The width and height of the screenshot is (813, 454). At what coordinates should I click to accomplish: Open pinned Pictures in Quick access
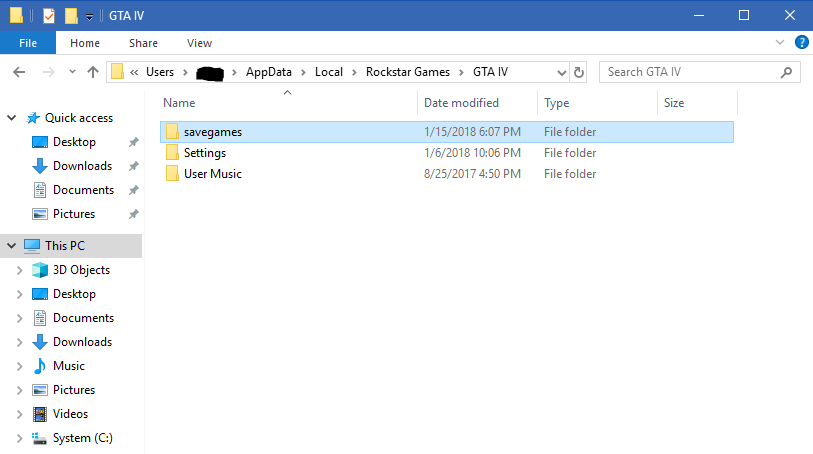tap(74, 214)
